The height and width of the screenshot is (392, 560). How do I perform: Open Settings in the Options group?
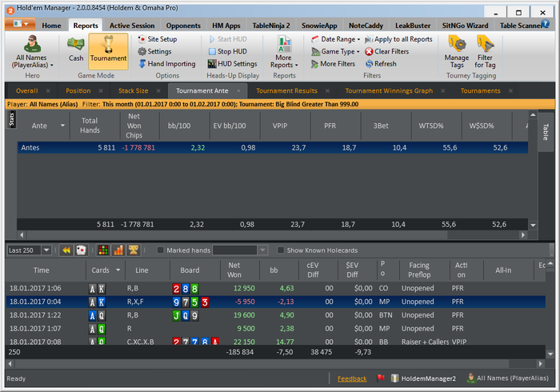click(154, 51)
